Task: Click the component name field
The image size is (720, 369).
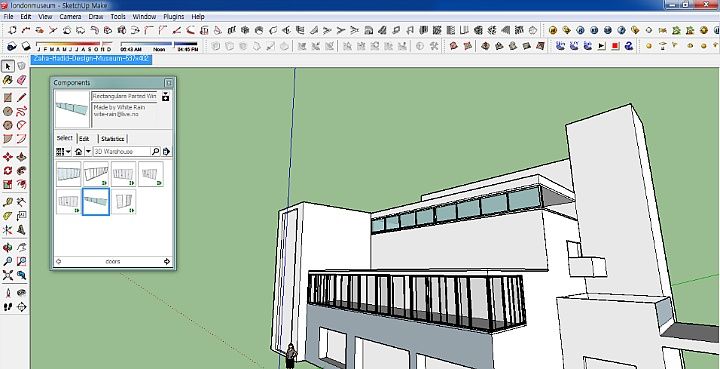Action: pyautogui.click(x=124, y=96)
